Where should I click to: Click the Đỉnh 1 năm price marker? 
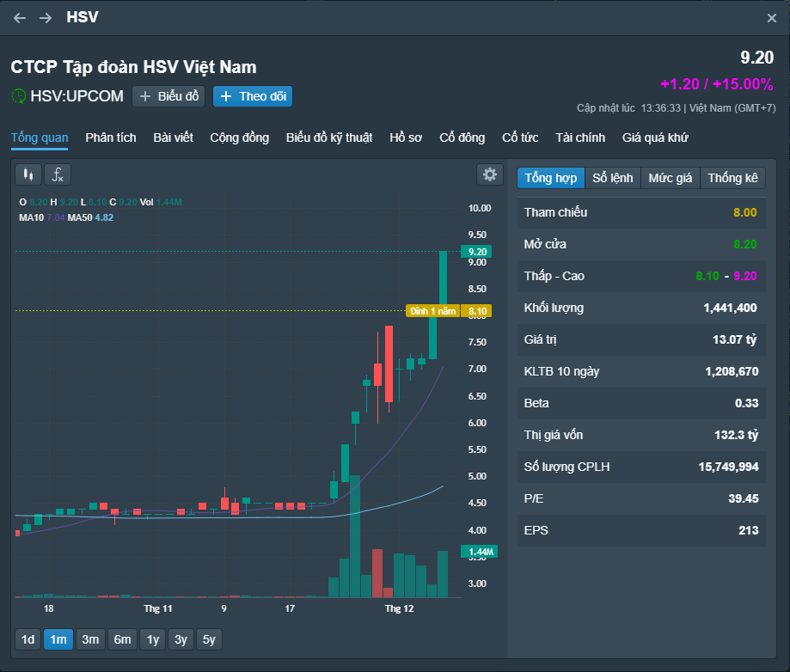coord(432,311)
